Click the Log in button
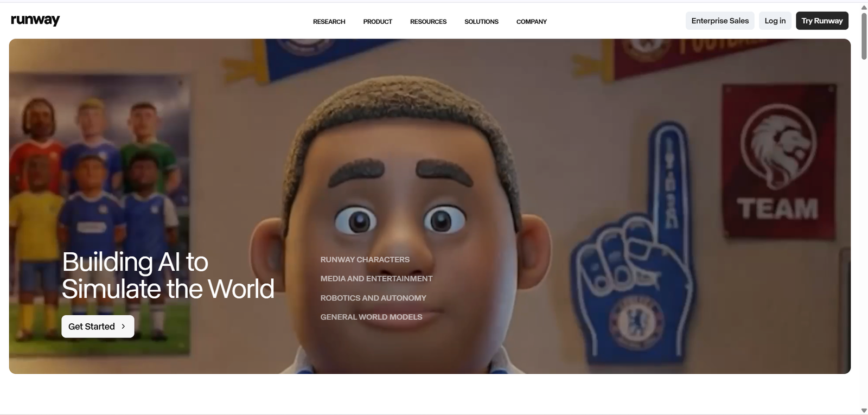 [775, 21]
